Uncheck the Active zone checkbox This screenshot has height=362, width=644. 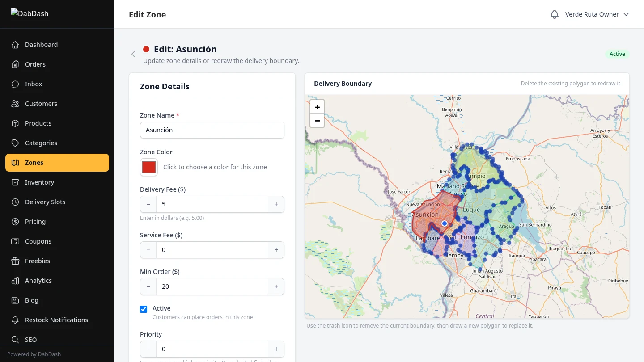(x=144, y=309)
